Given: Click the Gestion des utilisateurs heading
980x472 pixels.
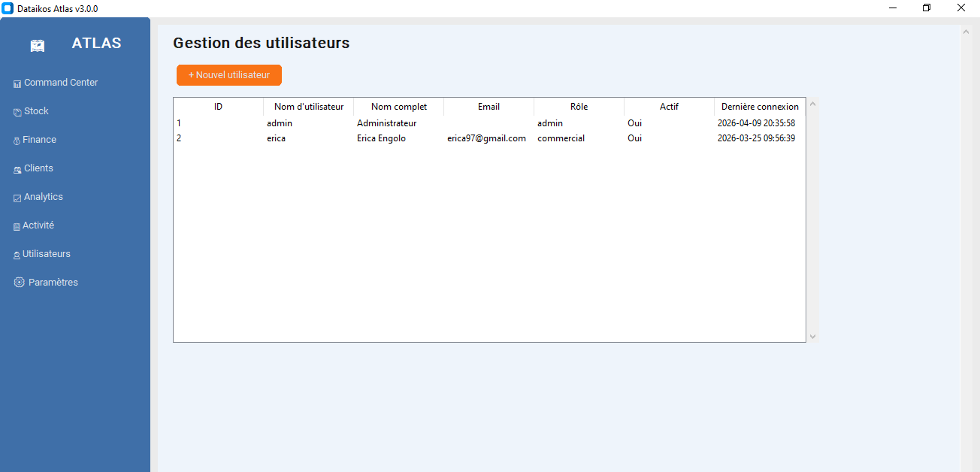Looking at the screenshot, I should (262, 43).
